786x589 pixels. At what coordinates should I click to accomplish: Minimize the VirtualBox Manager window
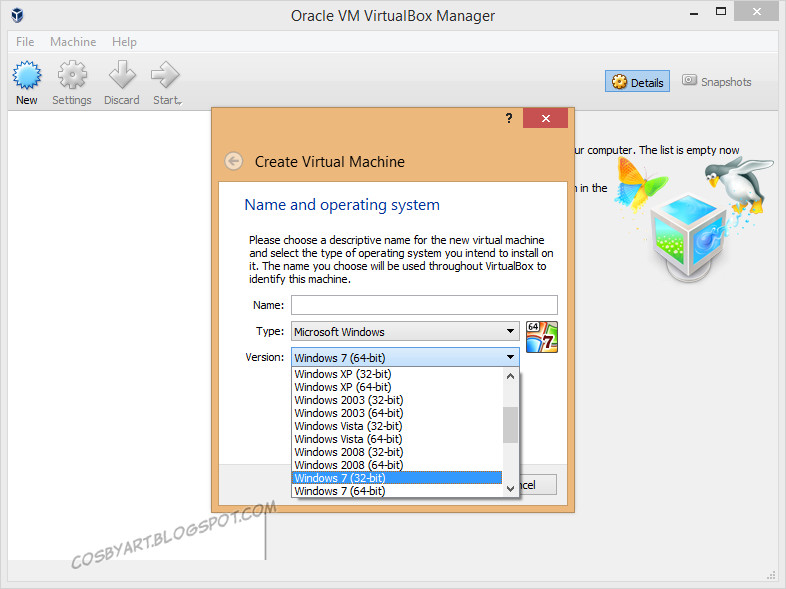[x=694, y=14]
